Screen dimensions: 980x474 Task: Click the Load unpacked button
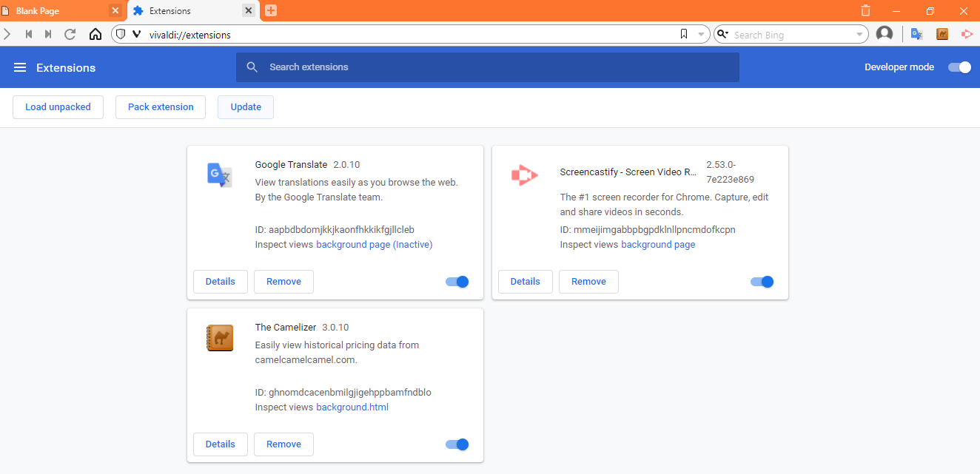(x=58, y=106)
